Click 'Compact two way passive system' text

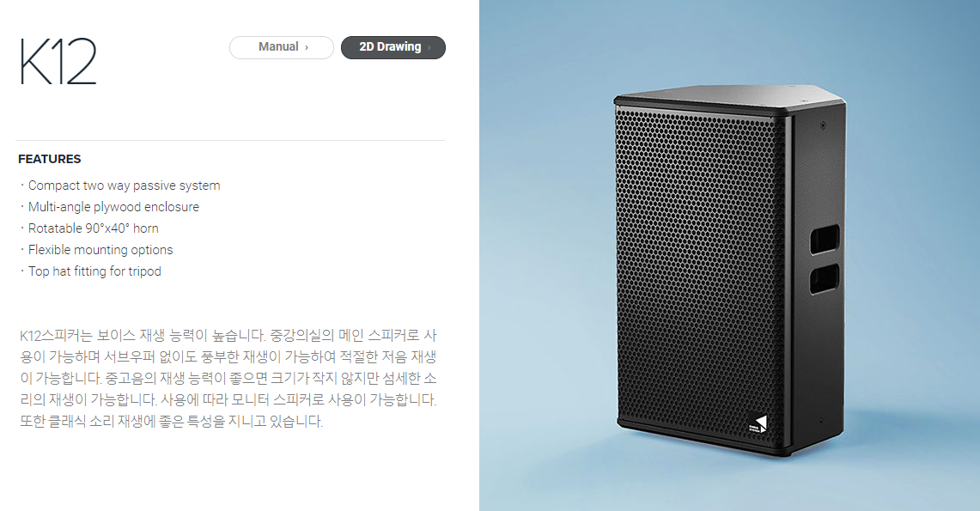coord(124,186)
